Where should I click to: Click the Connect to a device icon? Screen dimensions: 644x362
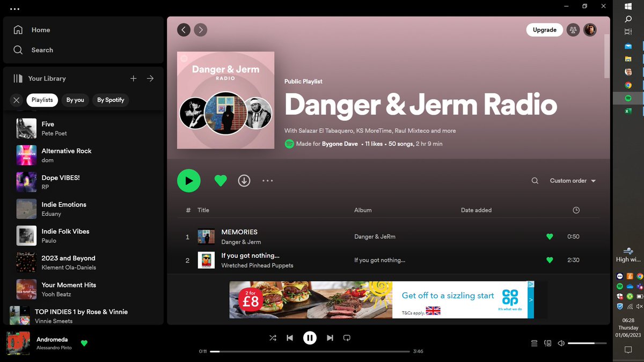(x=547, y=343)
